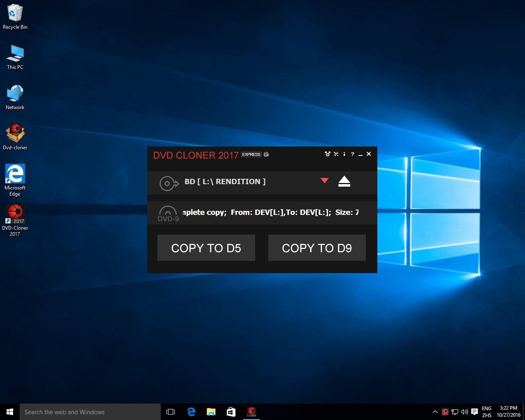Image resolution: width=525 pixels, height=420 pixels.
Task: Open help via the question mark icon
Action: 352,154
